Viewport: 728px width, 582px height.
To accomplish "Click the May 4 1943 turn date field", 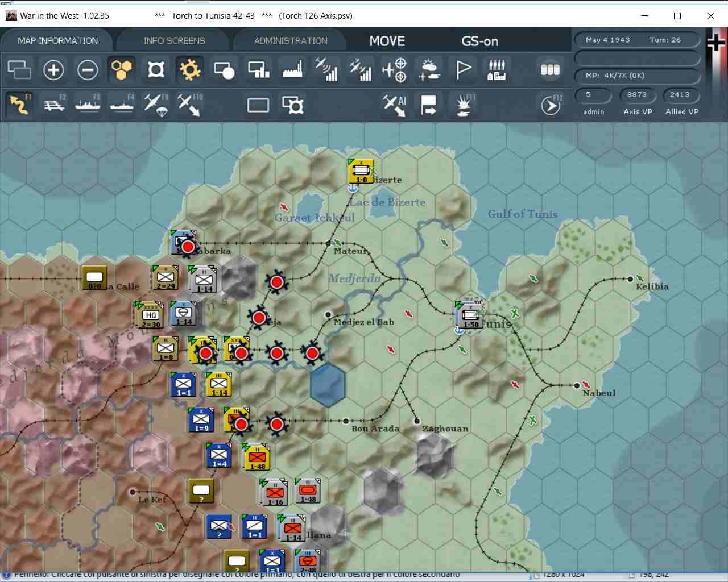I will (x=636, y=40).
